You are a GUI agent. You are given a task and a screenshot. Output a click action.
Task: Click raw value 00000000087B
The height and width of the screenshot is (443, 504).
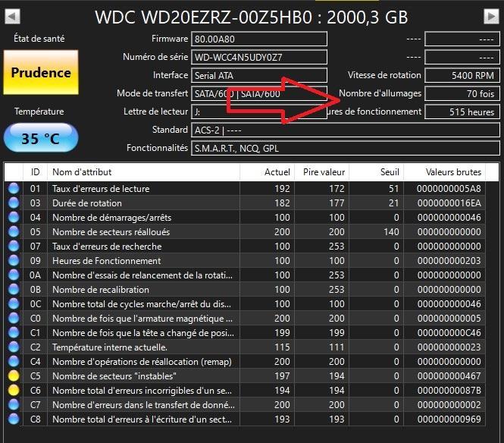click(x=449, y=390)
